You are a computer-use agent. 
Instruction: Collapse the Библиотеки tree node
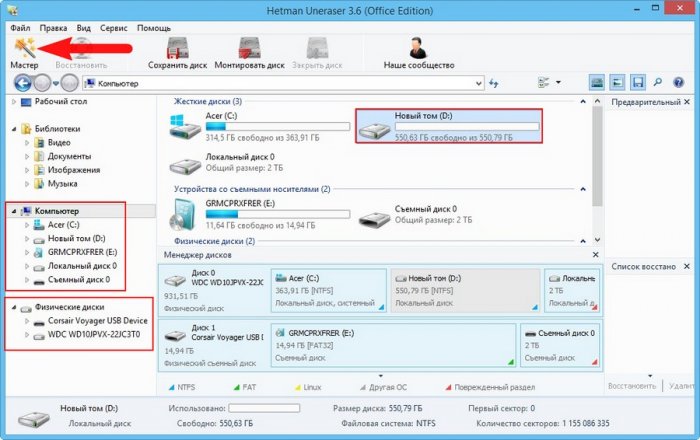point(14,129)
